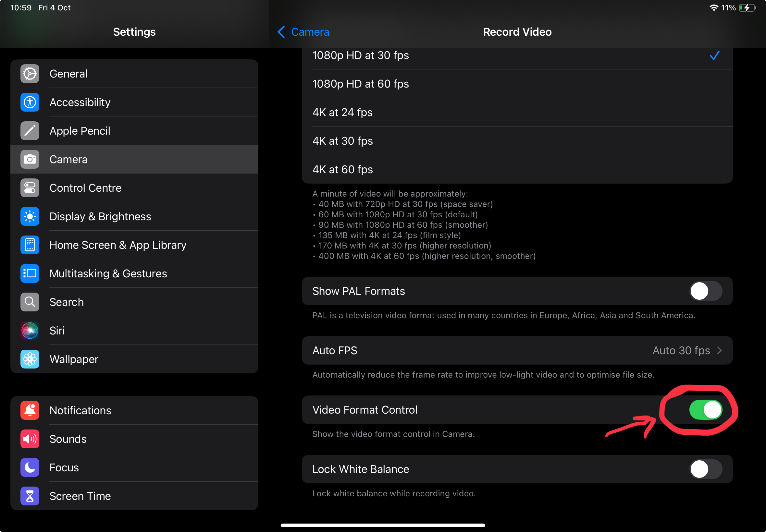Tap the back chevron beside Camera
Viewport: 766px width, 532px height.
281,32
